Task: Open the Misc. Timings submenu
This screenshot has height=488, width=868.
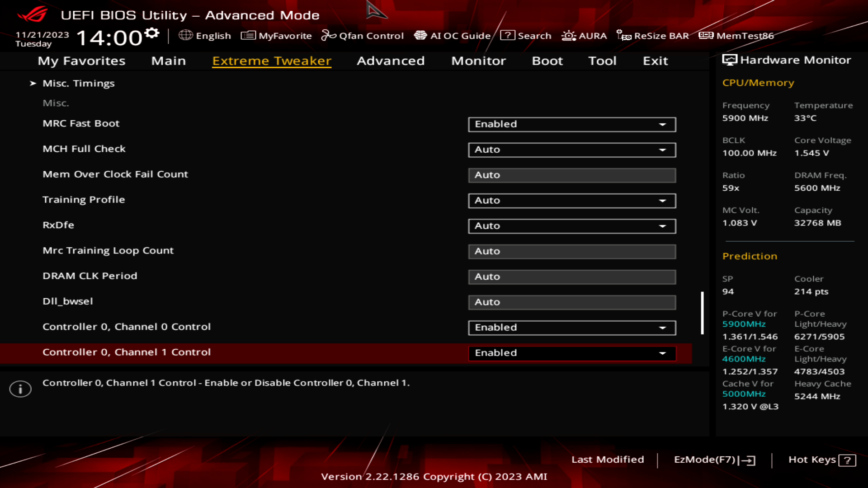Action: click(79, 83)
